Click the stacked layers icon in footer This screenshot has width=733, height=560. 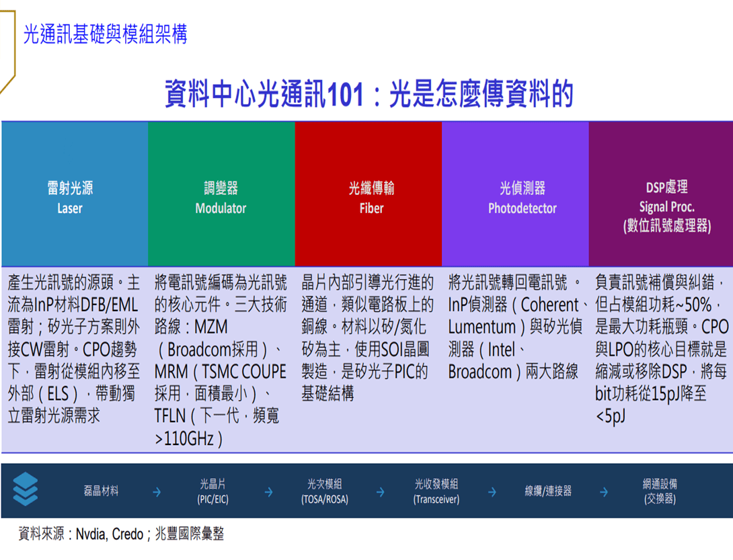click(26, 489)
